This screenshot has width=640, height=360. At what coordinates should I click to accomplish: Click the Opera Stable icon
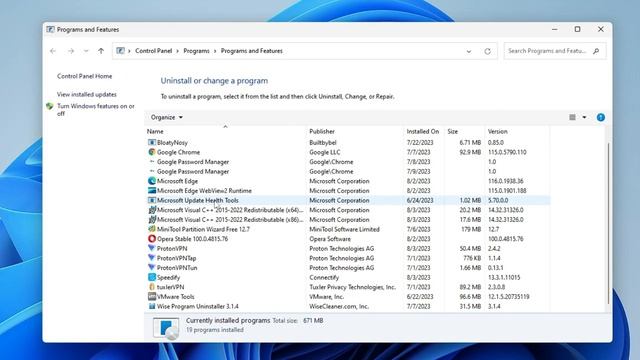point(152,239)
